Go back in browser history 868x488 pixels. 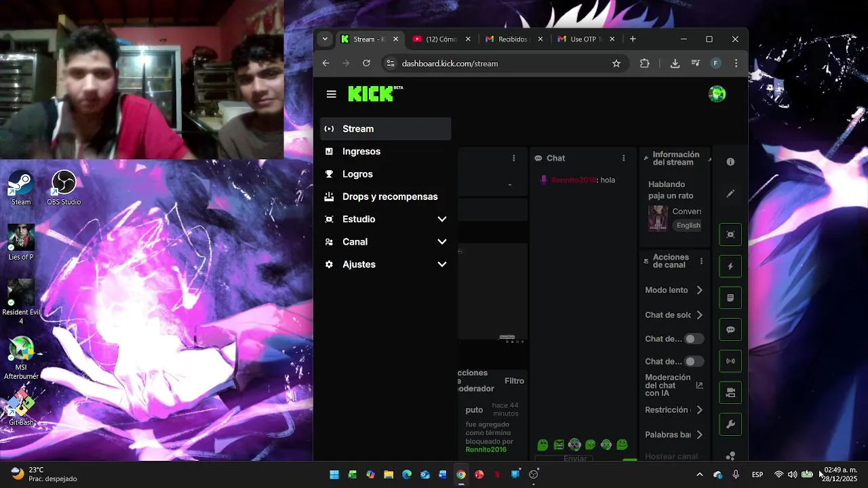pyautogui.click(x=325, y=63)
